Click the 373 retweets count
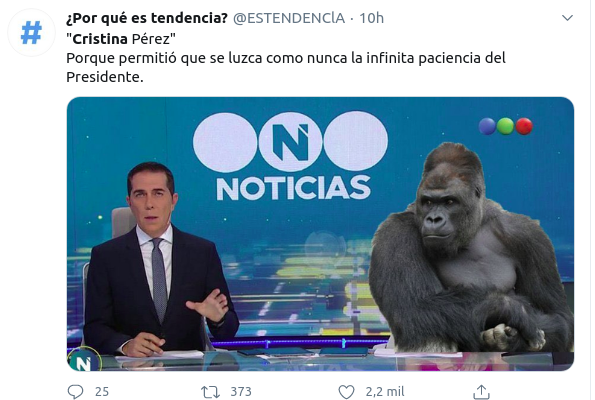 tap(241, 392)
